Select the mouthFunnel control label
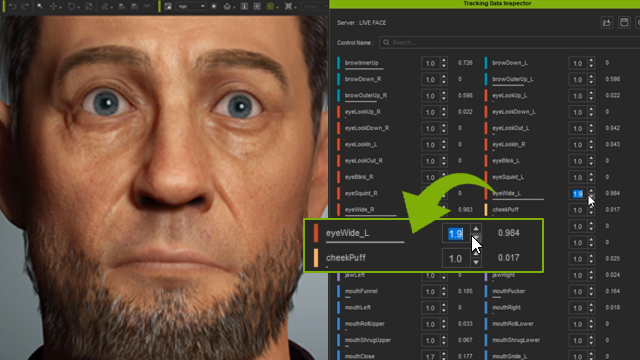 (x=361, y=291)
